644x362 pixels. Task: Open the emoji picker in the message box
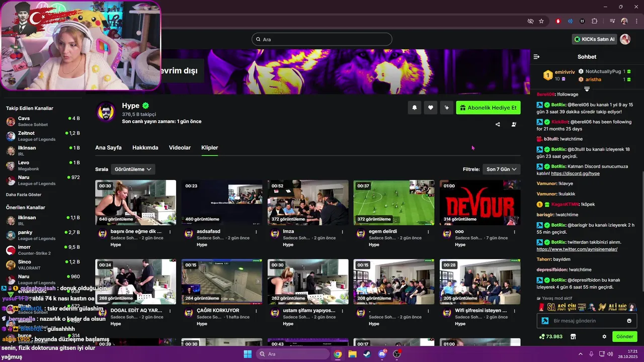(x=629, y=321)
